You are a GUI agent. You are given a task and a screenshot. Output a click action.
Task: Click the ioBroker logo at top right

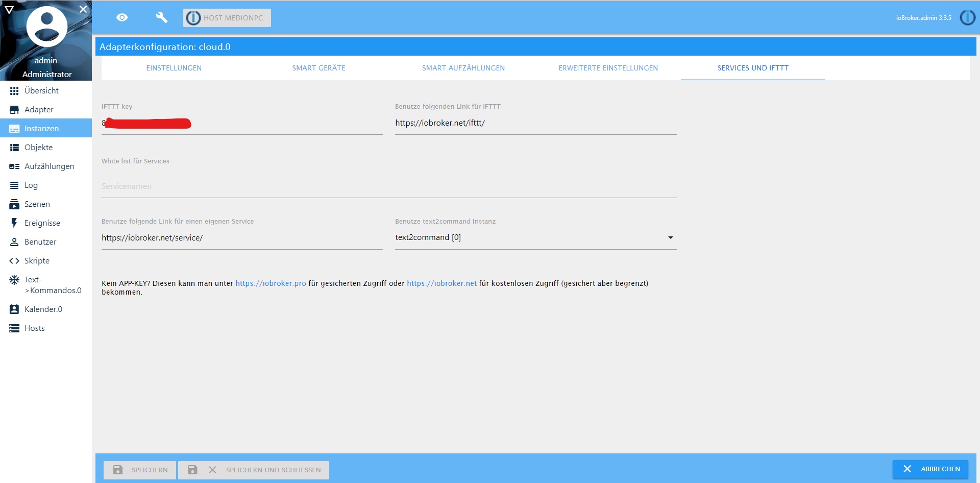coord(967,18)
